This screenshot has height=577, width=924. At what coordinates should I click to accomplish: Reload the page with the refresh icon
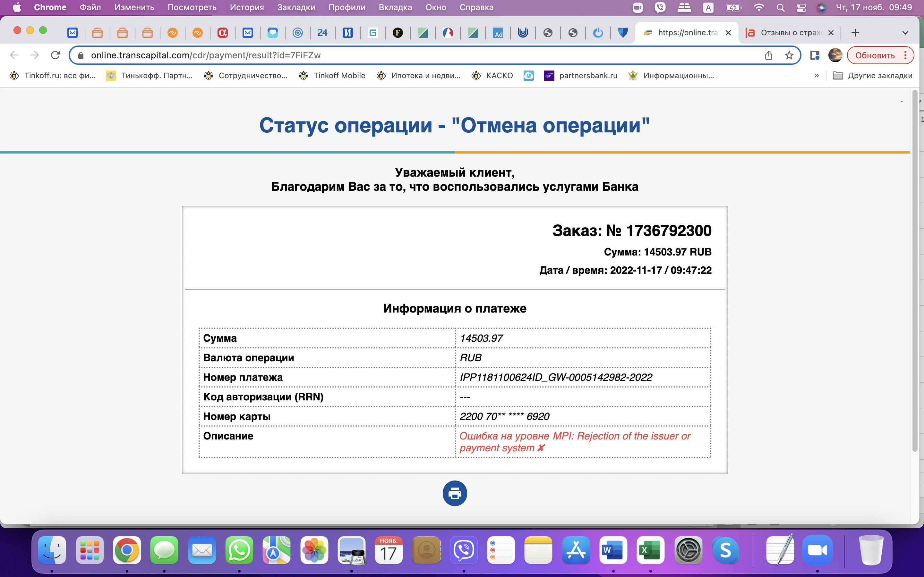click(56, 55)
